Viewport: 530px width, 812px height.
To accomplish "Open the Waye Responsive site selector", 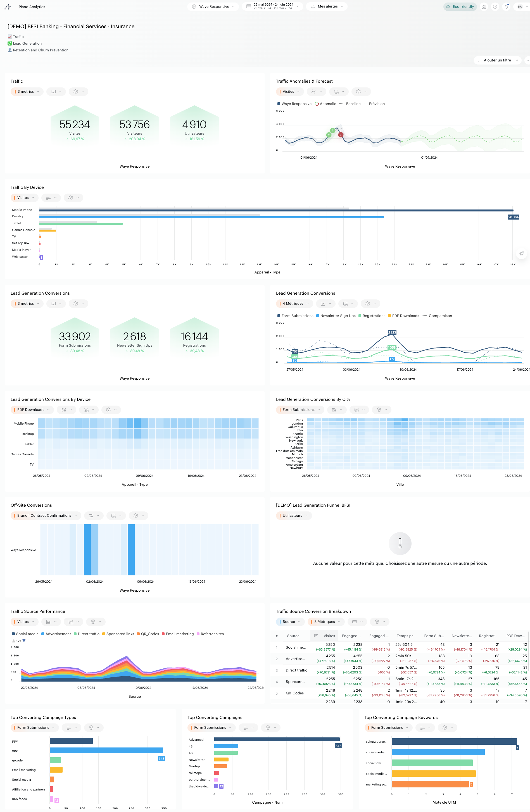I will click(213, 6).
